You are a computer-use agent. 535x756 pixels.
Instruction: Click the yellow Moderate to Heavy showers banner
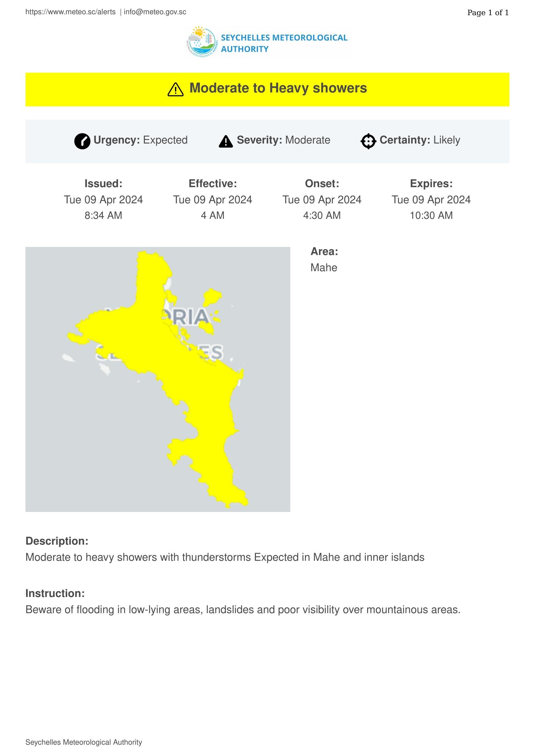coord(267,89)
